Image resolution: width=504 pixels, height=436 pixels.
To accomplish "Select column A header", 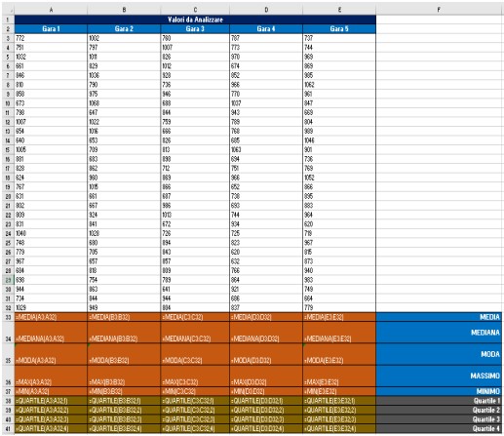I will (x=51, y=10).
